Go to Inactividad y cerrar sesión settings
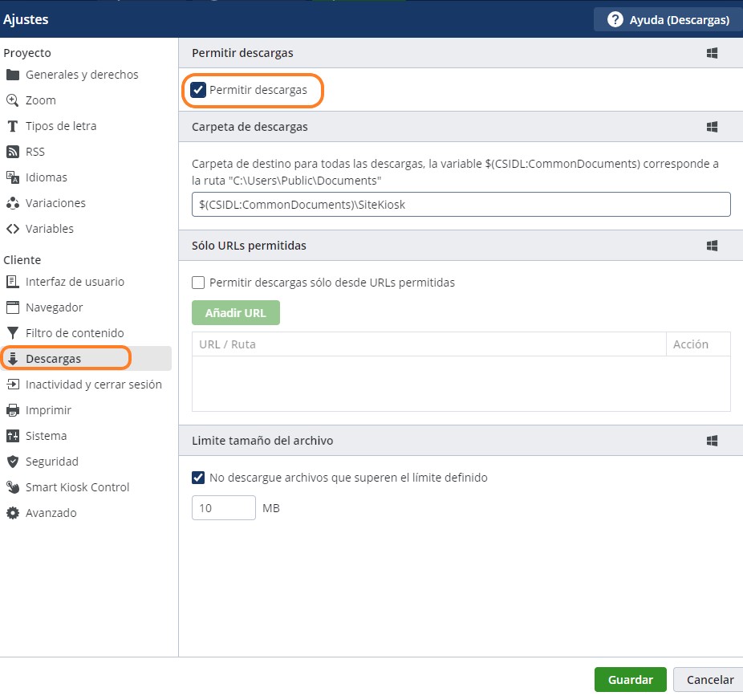Viewport: 743px width, 700px height. [93, 385]
